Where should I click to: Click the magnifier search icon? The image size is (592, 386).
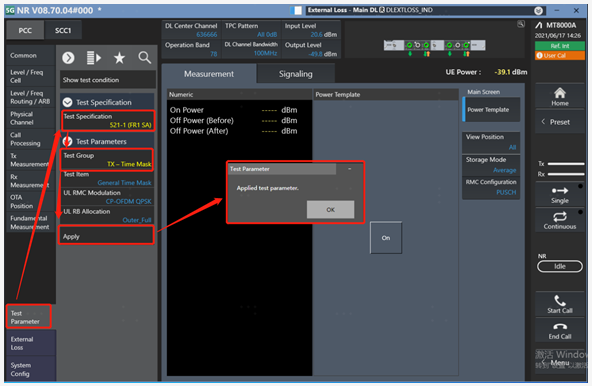coord(144,58)
